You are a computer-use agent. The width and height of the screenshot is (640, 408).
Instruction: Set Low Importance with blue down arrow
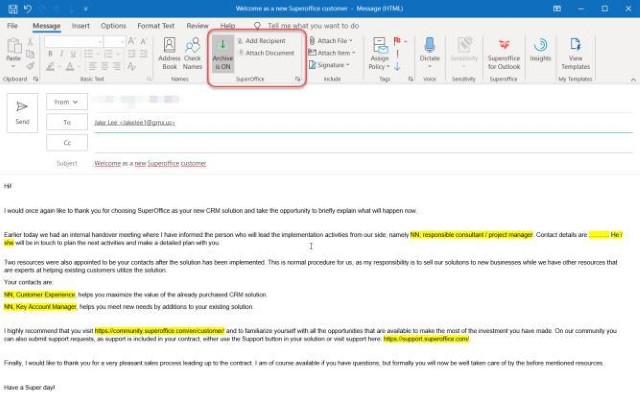[397, 66]
